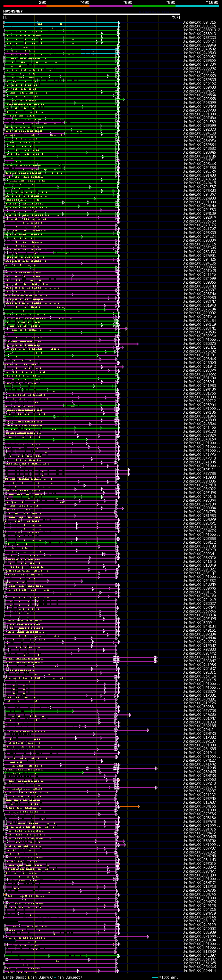Click the UniRef100_C5YH07 hit name

coord(199,959)
